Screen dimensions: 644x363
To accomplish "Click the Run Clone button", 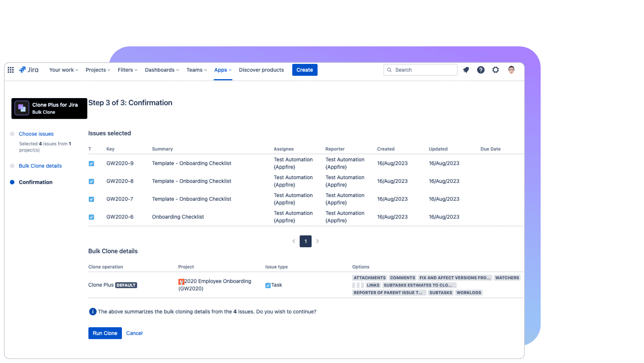I will (x=105, y=333).
